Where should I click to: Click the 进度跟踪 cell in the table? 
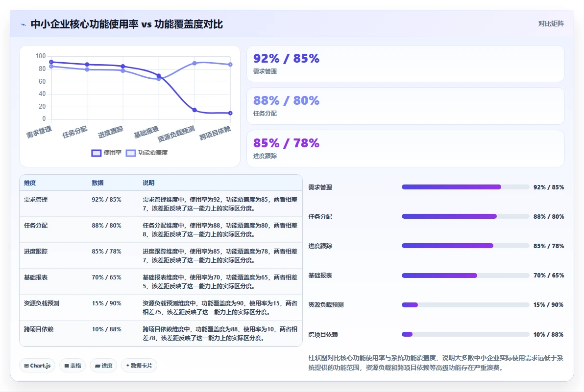(x=36, y=252)
